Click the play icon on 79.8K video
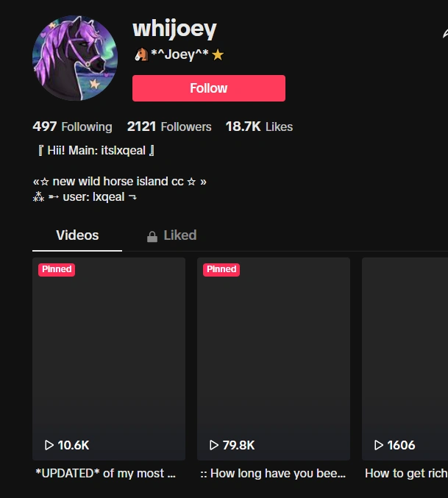The height and width of the screenshot is (498, 448). (213, 445)
